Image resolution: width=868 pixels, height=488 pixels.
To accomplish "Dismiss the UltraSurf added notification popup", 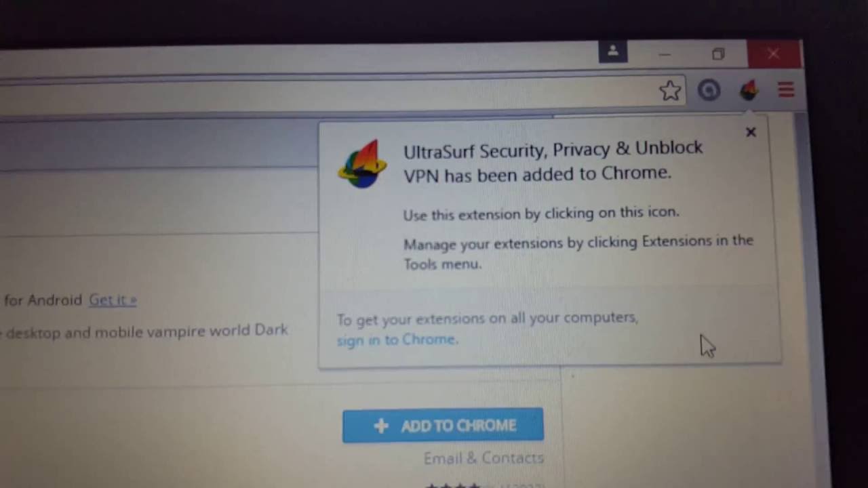I will point(751,132).
